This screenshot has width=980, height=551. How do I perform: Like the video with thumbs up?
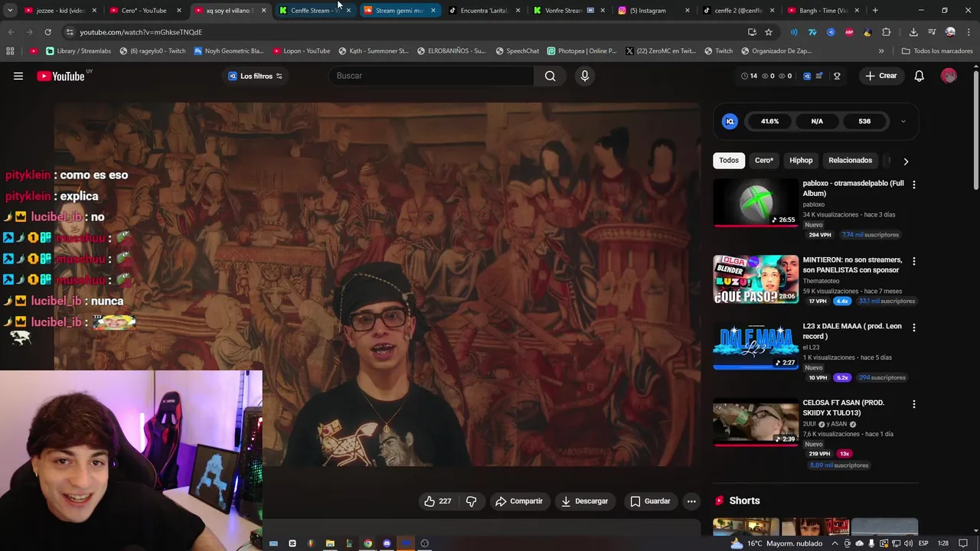(x=437, y=501)
